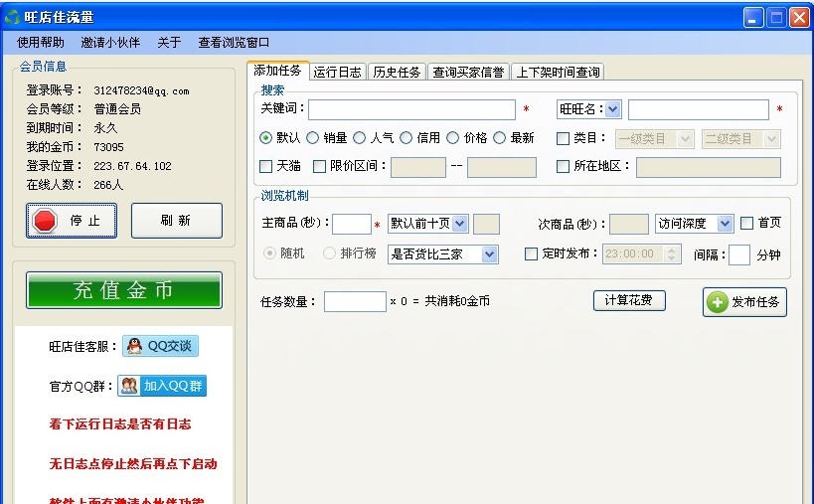Click the QQ penguin icon for customer service
The width and height of the screenshot is (814, 504).
134,346
